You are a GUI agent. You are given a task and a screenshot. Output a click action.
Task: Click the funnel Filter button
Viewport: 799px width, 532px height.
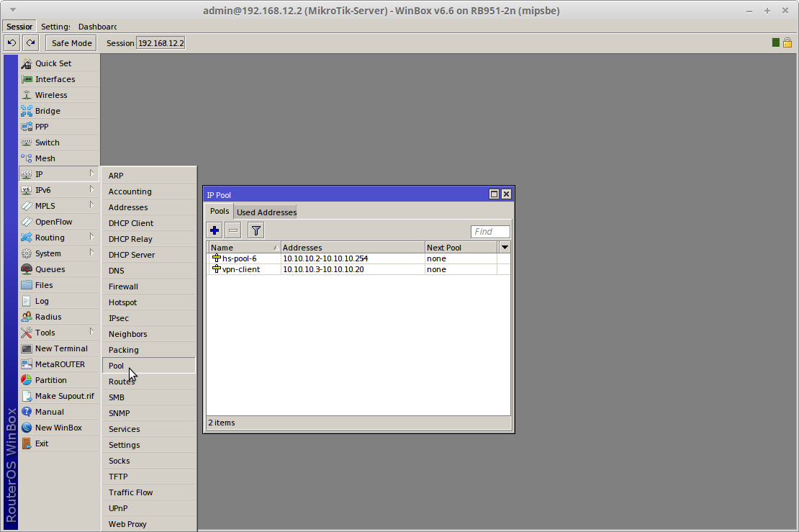[x=256, y=230]
